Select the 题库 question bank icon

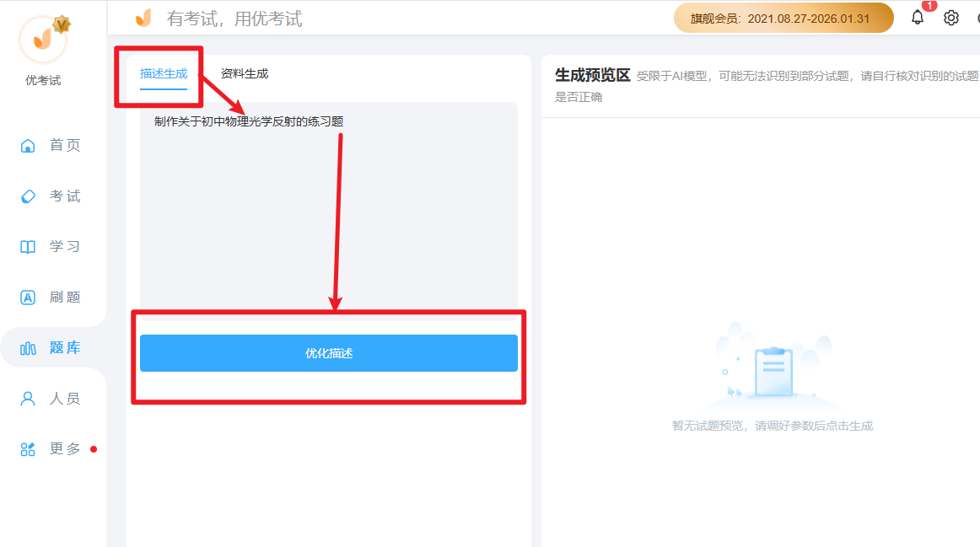(28, 348)
